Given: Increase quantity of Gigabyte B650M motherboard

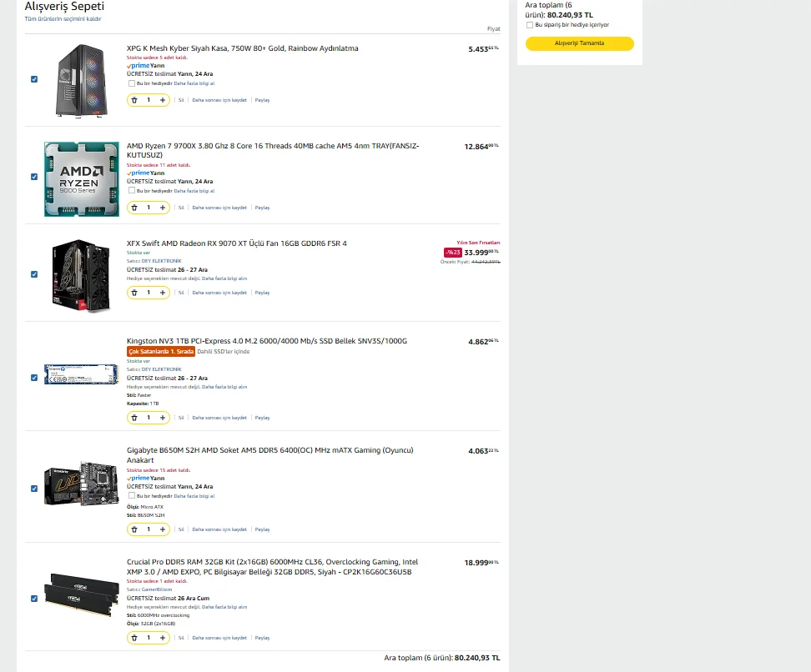Looking at the screenshot, I should click(163, 529).
